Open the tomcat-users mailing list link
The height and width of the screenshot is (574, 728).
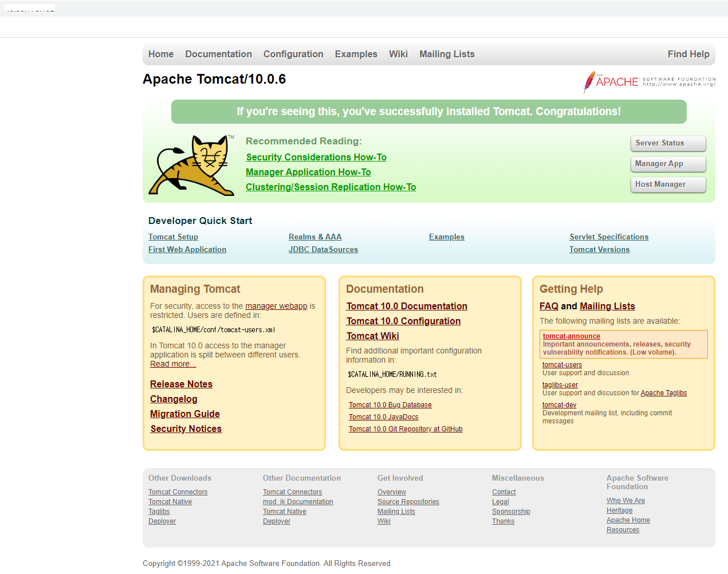pos(562,365)
